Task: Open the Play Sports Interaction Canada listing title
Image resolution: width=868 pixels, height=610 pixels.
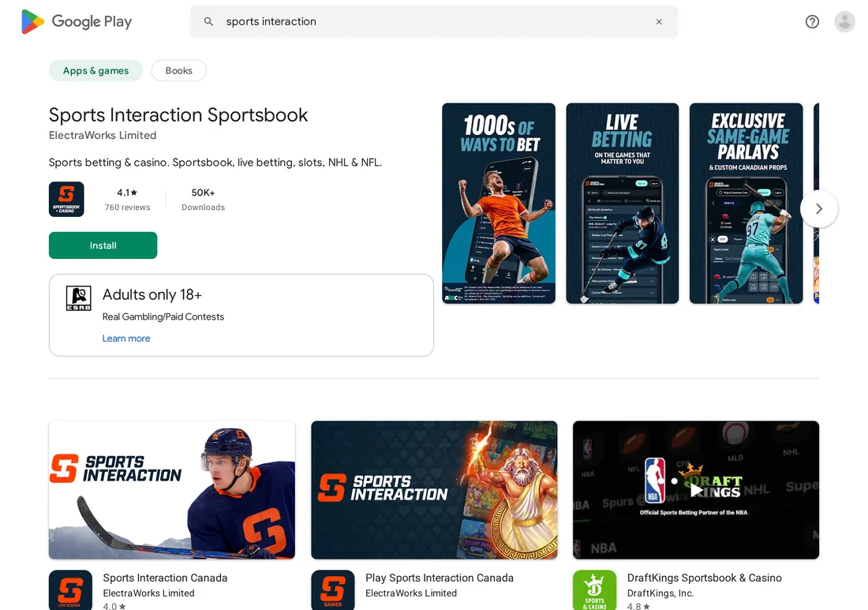Action: coord(440,578)
